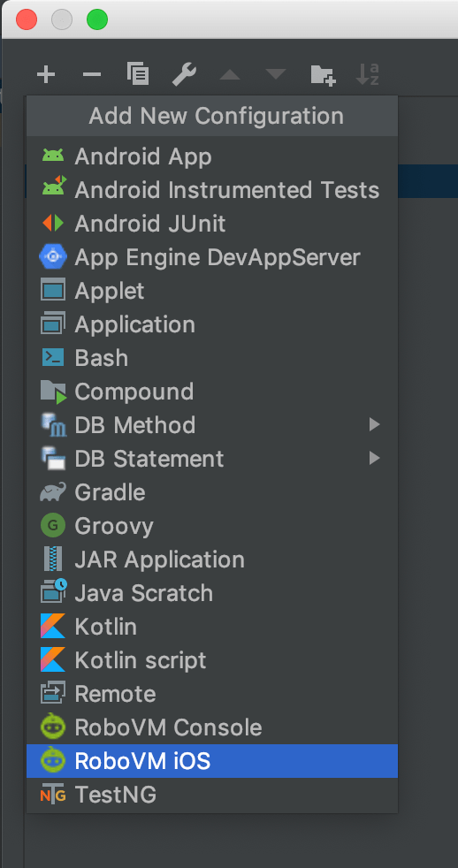
Task: Click the Bash terminal prompt icon
Action: pos(53,358)
